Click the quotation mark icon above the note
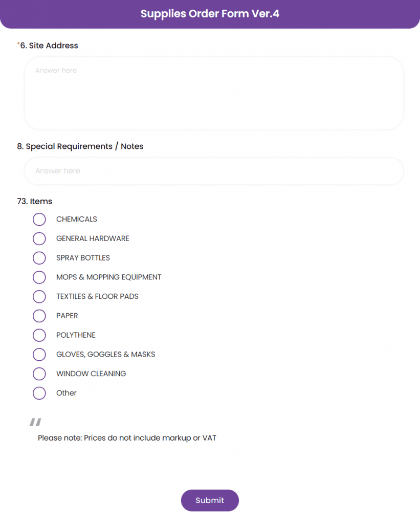Screen dimensions: 420x524 click(x=35, y=421)
